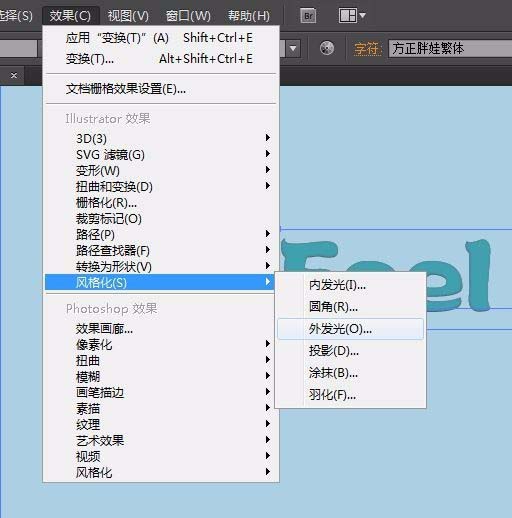The width and height of the screenshot is (512, 518).
Task: Choose 变换(T)... menu entry
Action: pos(161,59)
